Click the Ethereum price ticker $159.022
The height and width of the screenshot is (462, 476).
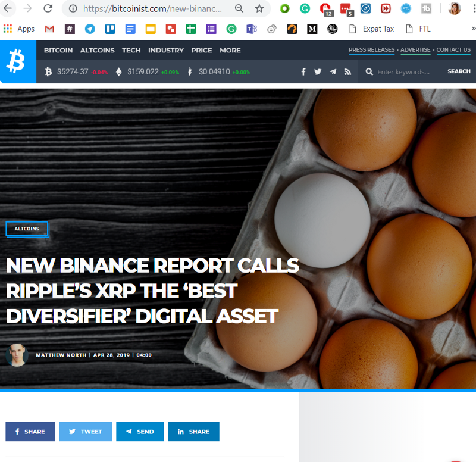[147, 72]
